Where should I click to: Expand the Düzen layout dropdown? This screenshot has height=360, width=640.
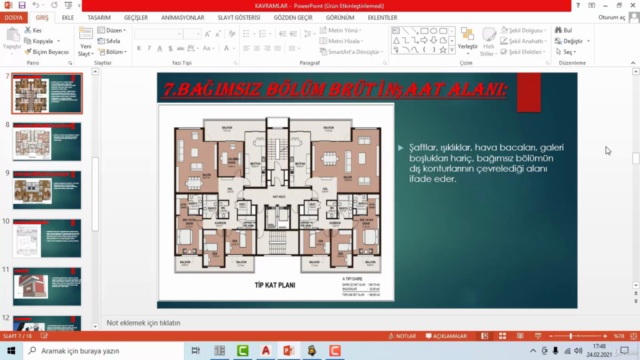[x=112, y=30]
